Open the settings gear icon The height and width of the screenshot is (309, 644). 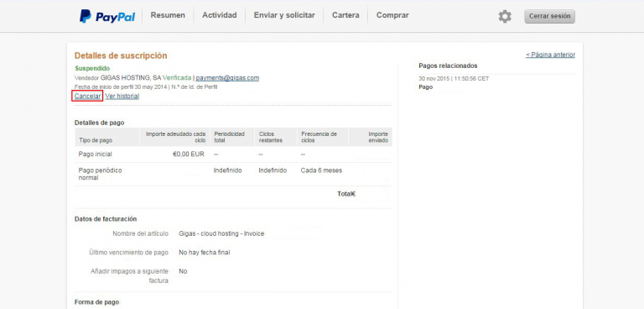coord(505,17)
